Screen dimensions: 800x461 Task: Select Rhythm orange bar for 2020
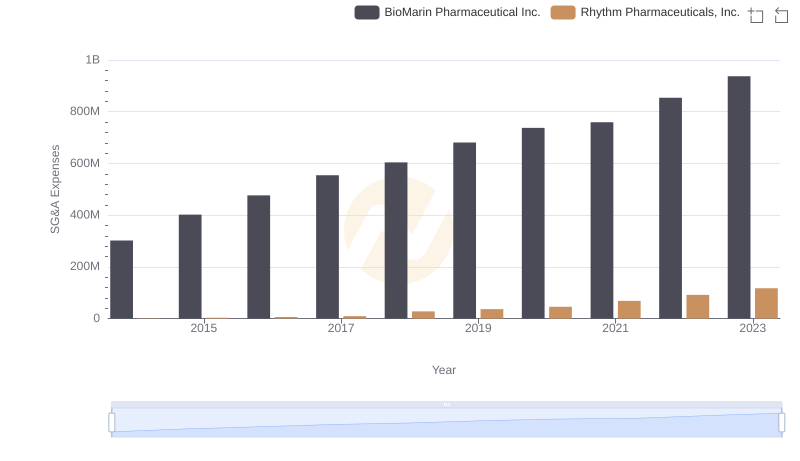560,313
